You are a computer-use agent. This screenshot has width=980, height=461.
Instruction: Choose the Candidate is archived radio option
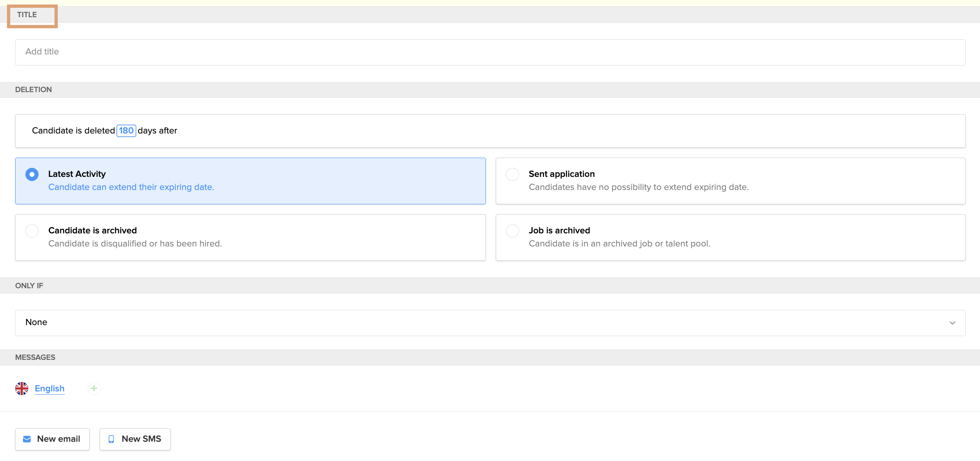coord(32,230)
